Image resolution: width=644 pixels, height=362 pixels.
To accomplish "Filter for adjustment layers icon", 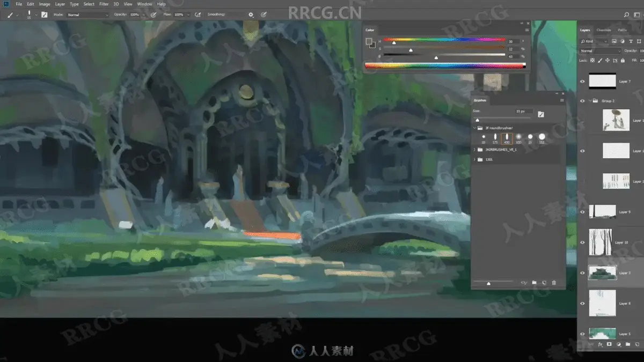I will coord(622,41).
